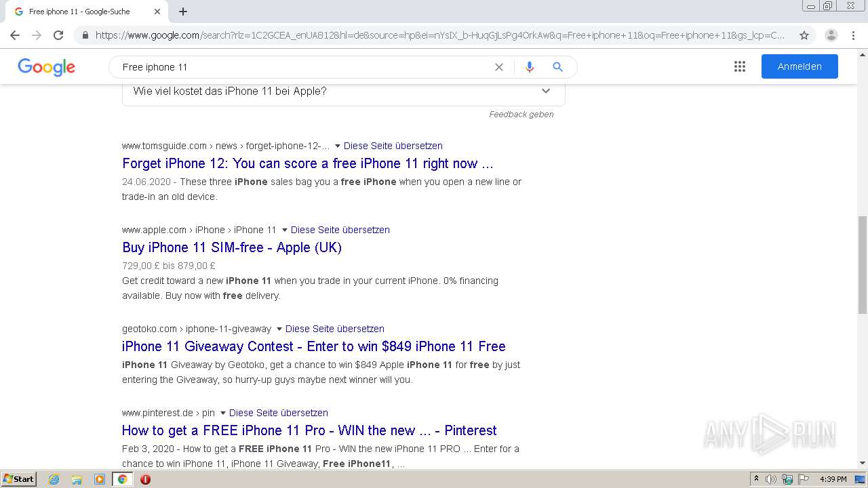Sign in with the Anmelden button
868x488 pixels.
click(800, 66)
